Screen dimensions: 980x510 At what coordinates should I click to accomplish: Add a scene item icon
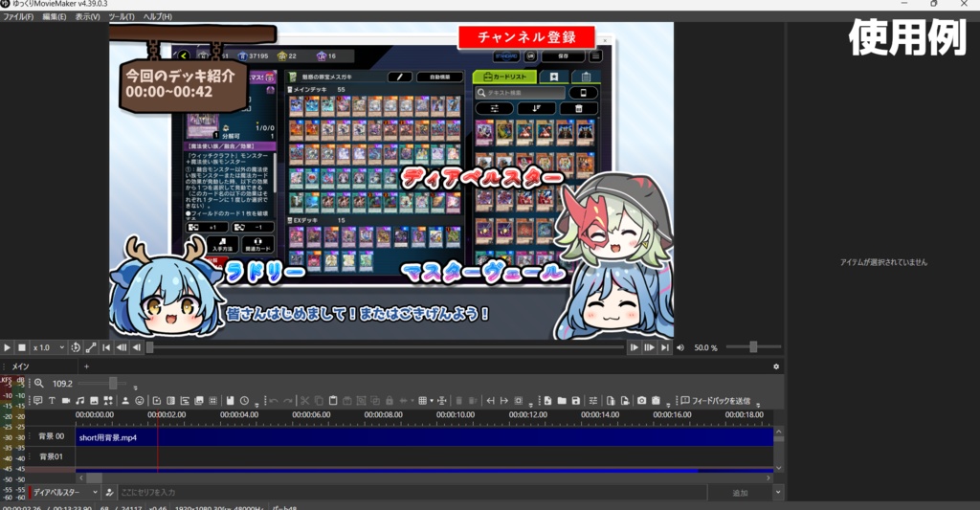(156, 401)
